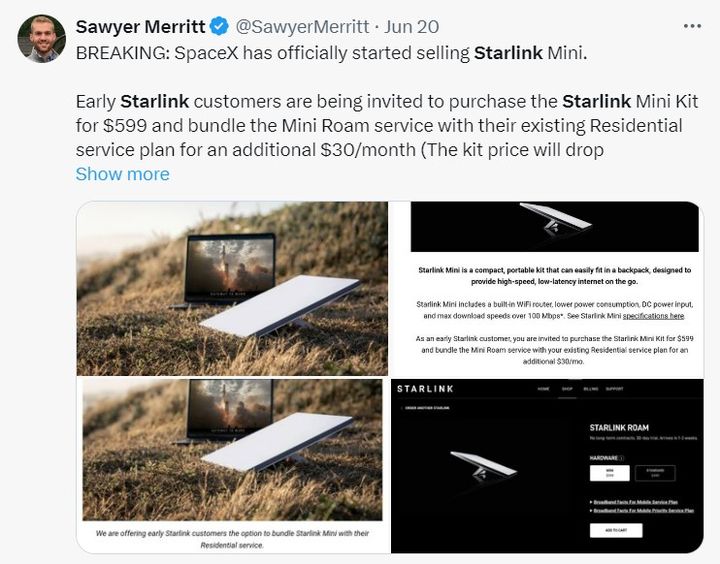Viewport: 720px width, 564px height.
Task: Select the Standard hardware option
Action: point(656,474)
